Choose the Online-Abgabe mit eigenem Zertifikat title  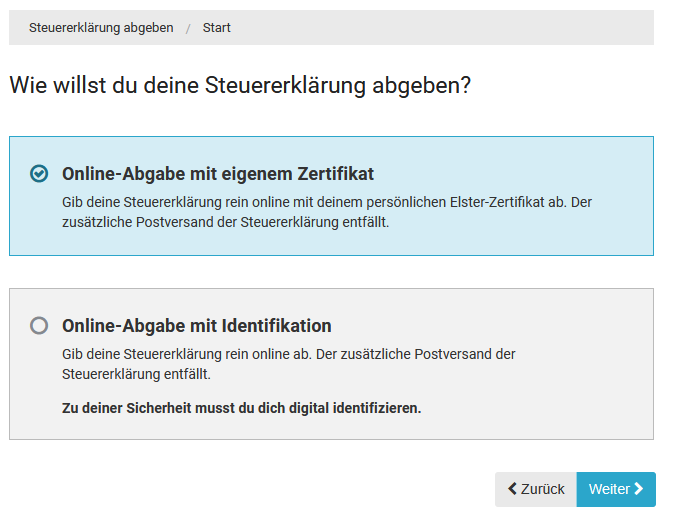click(x=218, y=174)
